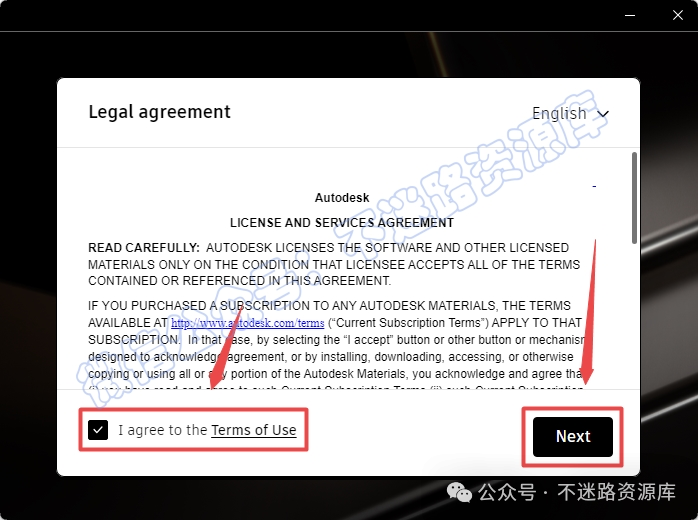Viewport: 698px width, 520px height.
Task: Click the Next button
Action: click(572, 437)
